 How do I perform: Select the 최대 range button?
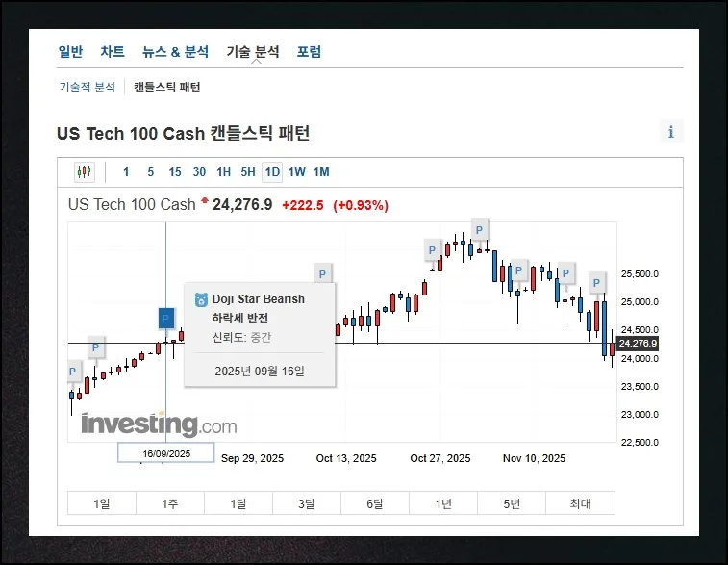580,503
